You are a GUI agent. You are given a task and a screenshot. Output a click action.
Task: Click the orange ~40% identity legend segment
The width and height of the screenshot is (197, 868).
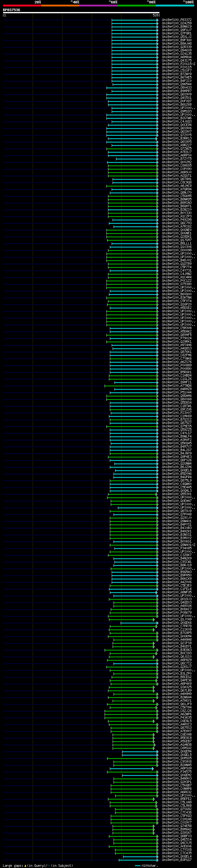(60, 6)
